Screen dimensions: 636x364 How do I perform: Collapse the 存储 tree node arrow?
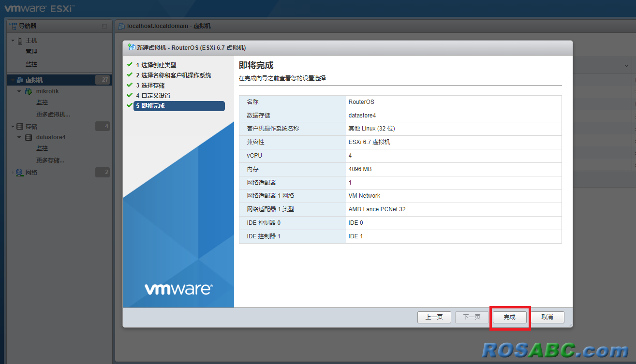[13, 127]
